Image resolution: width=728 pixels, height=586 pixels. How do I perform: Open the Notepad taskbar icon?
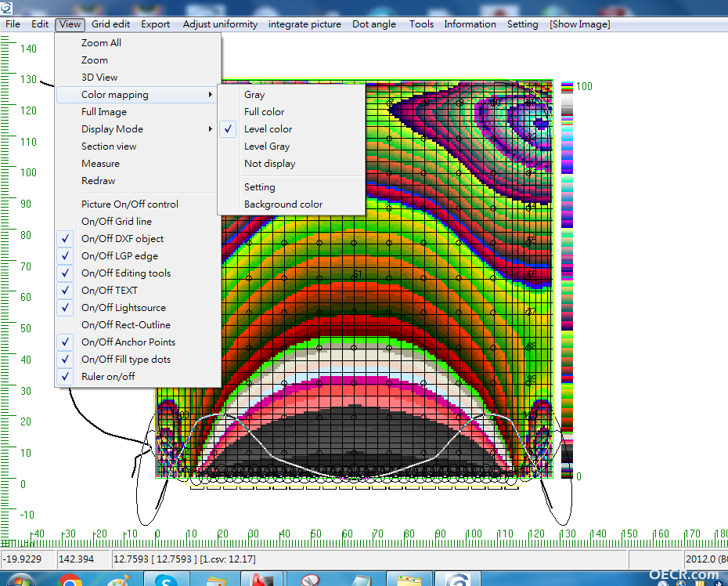coord(360,581)
